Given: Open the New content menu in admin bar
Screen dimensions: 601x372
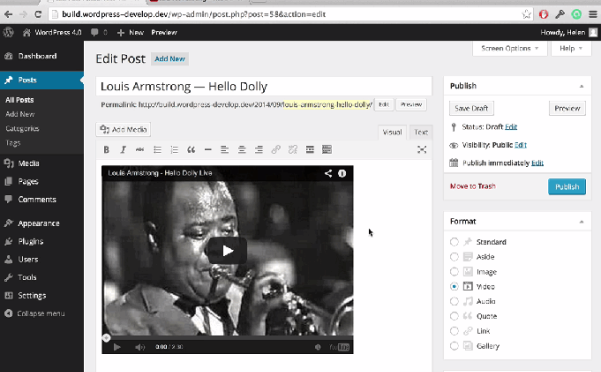Looking at the screenshot, I should click(130, 33).
